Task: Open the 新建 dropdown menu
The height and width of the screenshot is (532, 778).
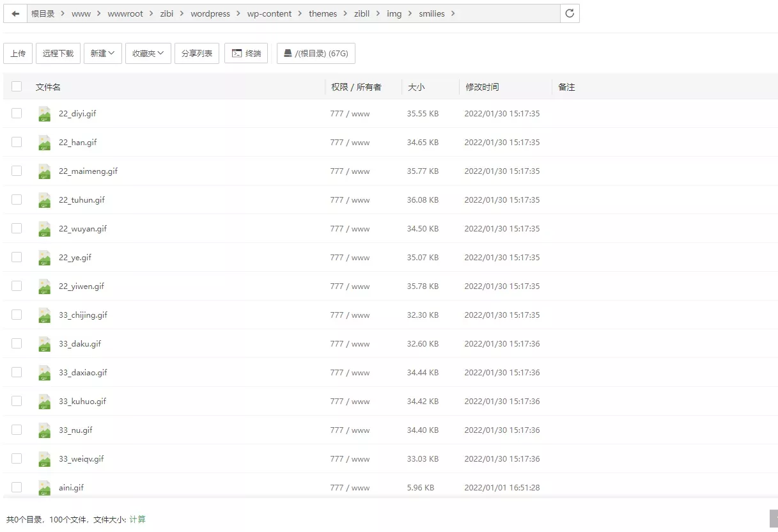Action: coord(102,54)
